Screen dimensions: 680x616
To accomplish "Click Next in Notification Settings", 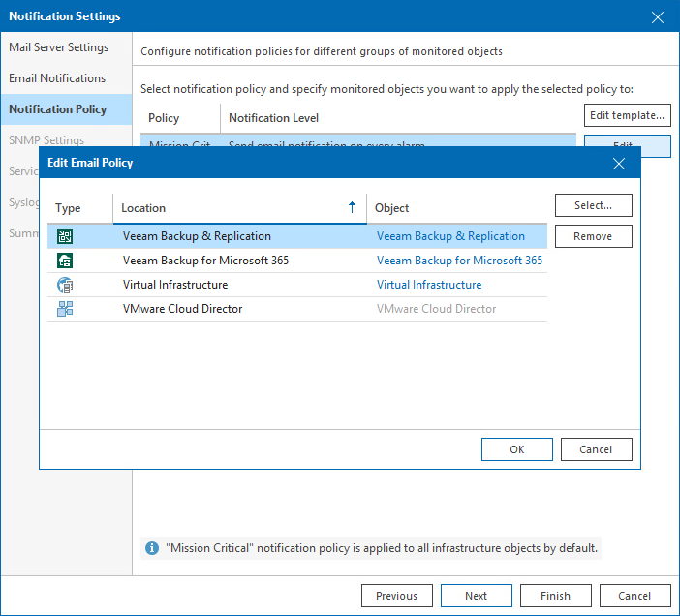I will (x=477, y=596).
